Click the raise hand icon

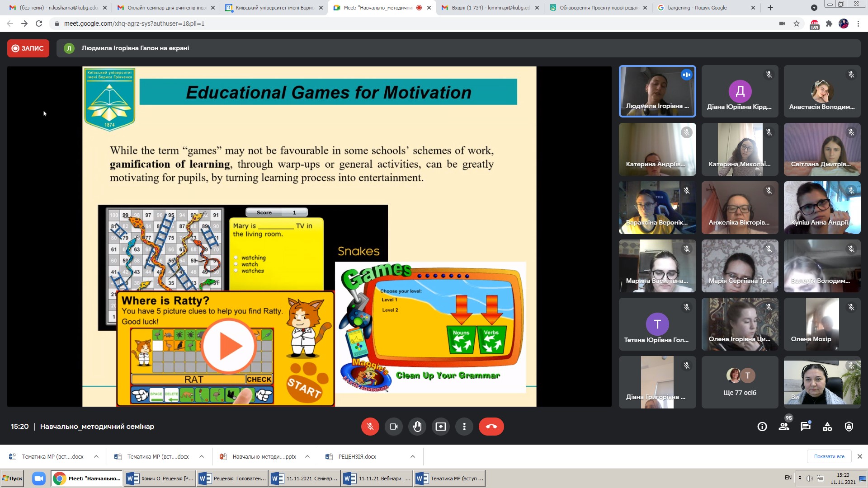[417, 427]
